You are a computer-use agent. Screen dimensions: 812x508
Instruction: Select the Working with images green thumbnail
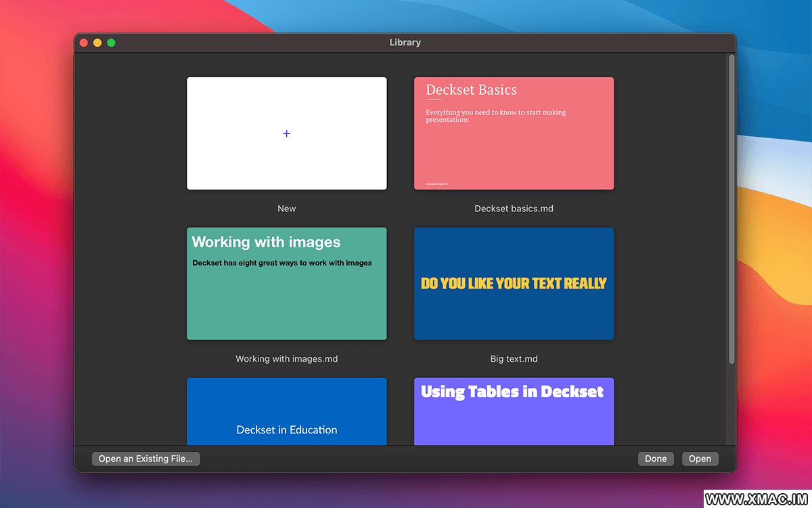click(286, 283)
